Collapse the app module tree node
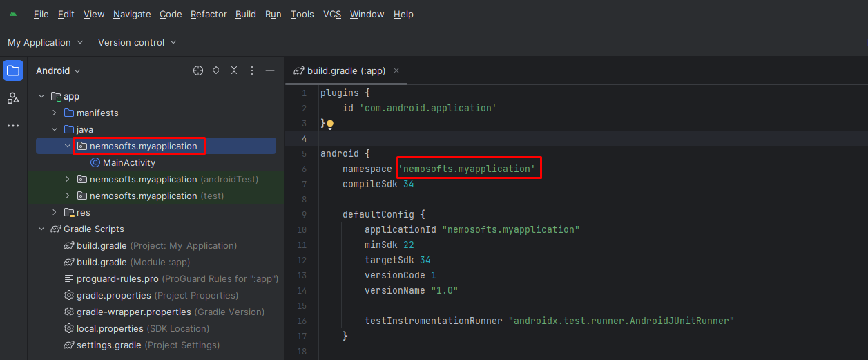This screenshot has height=360, width=868. tap(42, 97)
